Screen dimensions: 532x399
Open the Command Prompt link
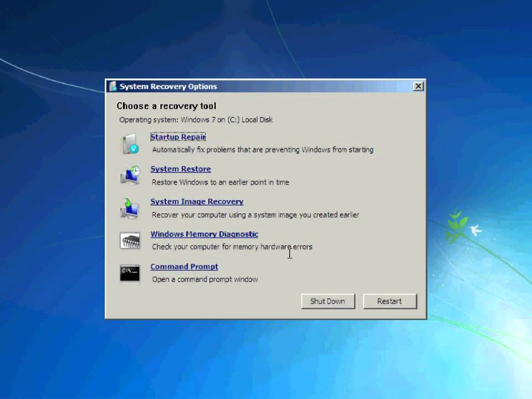184,267
